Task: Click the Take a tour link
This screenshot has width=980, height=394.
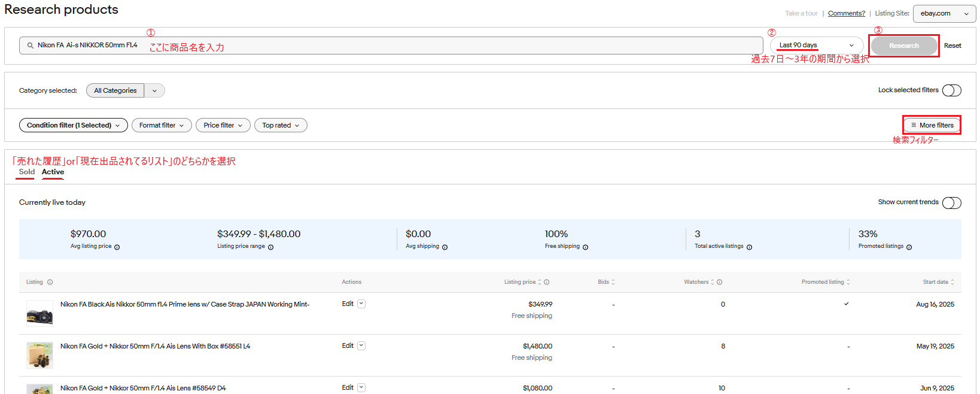Action: [802, 13]
